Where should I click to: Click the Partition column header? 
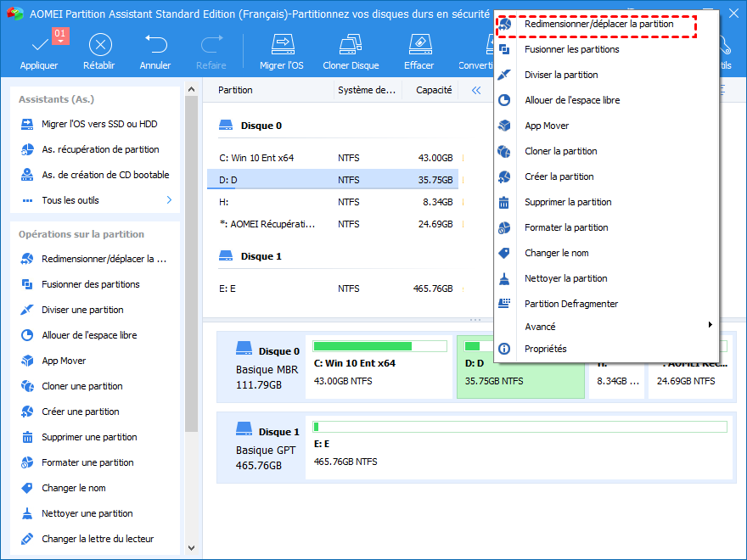(x=235, y=90)
